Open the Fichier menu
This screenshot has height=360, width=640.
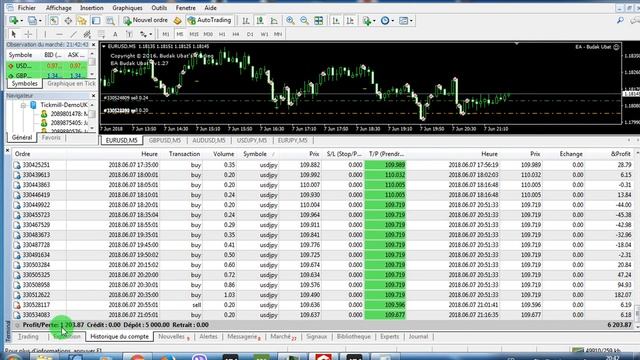click(x=27, y=8)
